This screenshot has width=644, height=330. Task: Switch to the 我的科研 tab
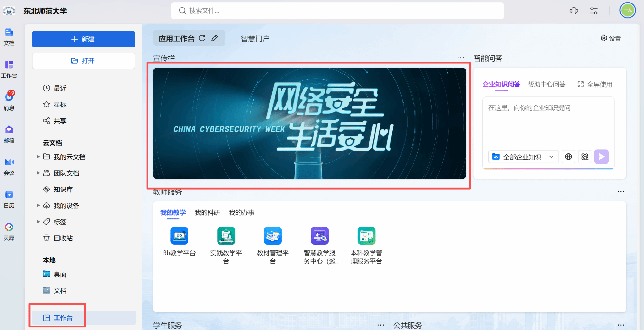point(207,212)
